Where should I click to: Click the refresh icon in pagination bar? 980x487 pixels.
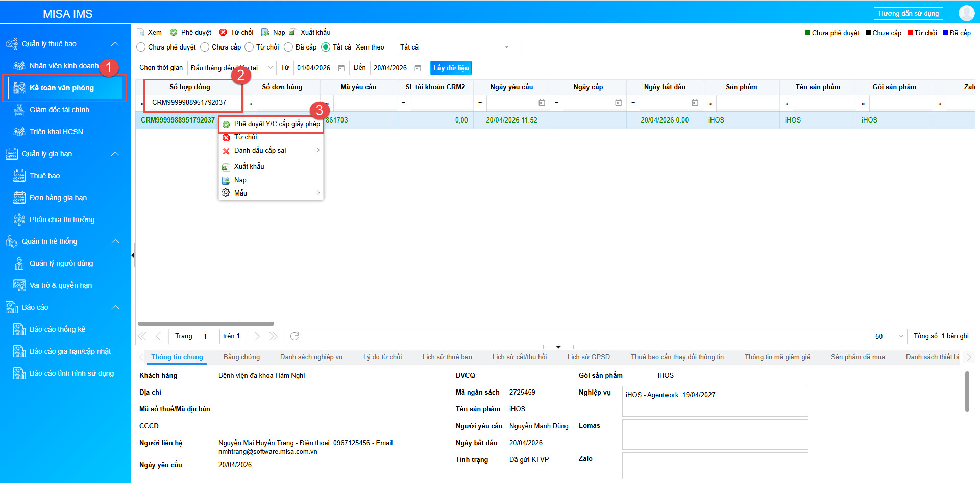(295, 336)
